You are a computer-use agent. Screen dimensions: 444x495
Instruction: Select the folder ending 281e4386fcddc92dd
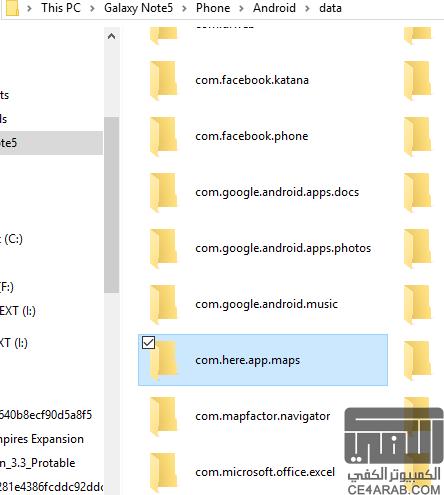51,487
